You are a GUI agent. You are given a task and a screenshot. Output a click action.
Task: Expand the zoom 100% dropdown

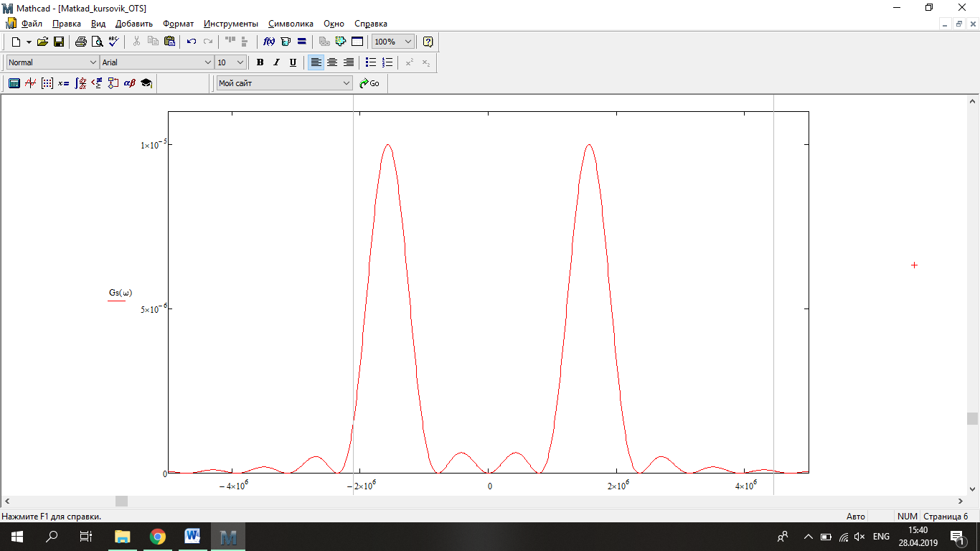[408, 42]
